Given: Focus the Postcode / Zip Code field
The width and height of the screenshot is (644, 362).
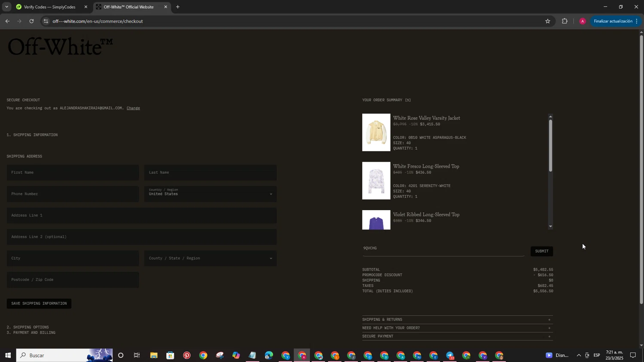Looking at the screenshot, I should coord(73,280).
